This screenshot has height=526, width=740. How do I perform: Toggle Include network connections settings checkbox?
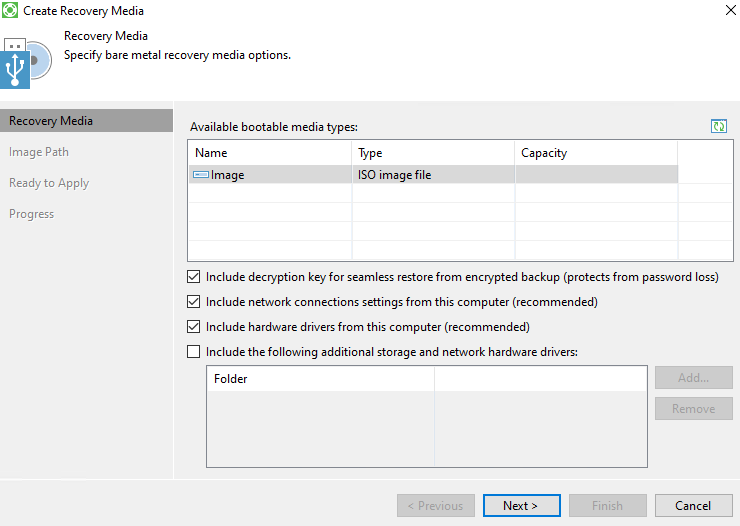click(193, 302)
